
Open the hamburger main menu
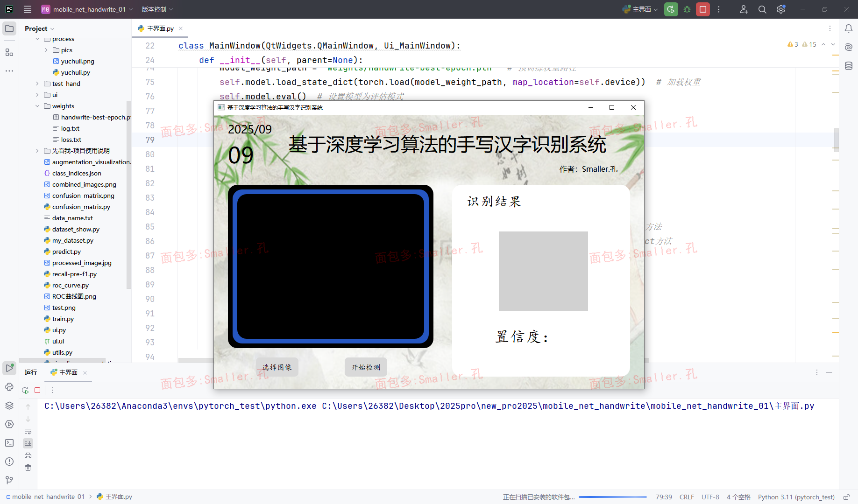pos(28,9)
